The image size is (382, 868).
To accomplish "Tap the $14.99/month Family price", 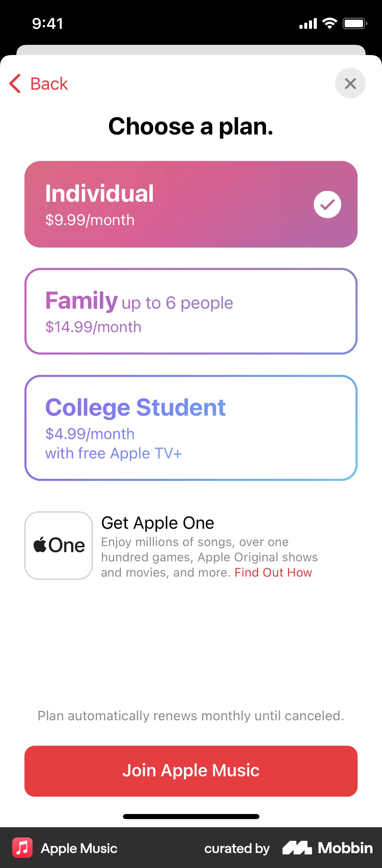I will (93, 327).
